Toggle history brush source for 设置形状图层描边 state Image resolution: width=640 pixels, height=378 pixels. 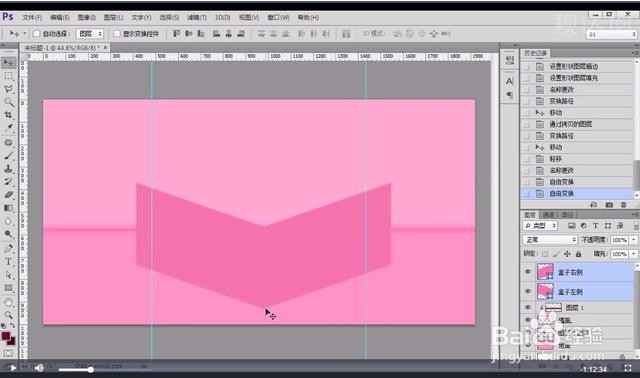click(x=527, y=66)
